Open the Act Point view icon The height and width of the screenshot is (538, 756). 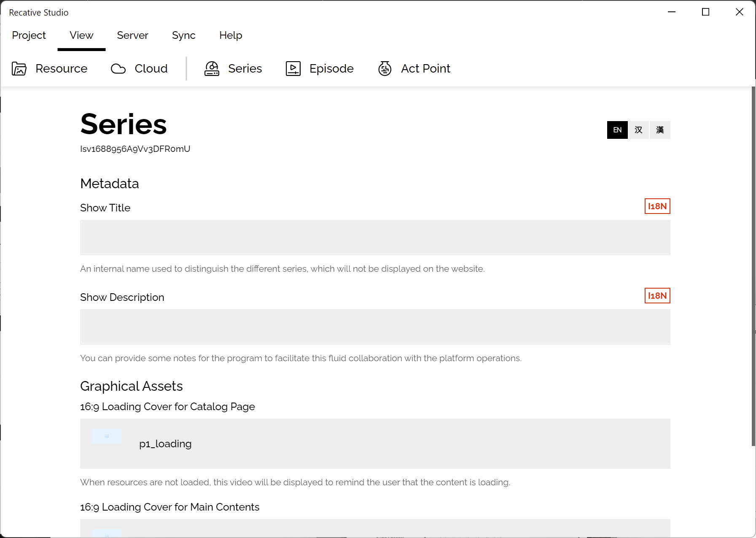385,68
